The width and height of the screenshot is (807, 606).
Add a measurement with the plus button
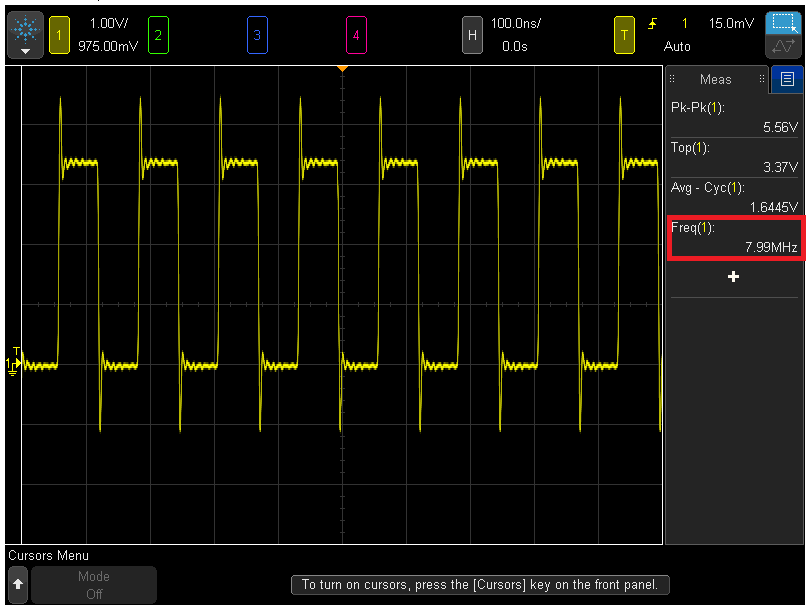coord(733,277)
